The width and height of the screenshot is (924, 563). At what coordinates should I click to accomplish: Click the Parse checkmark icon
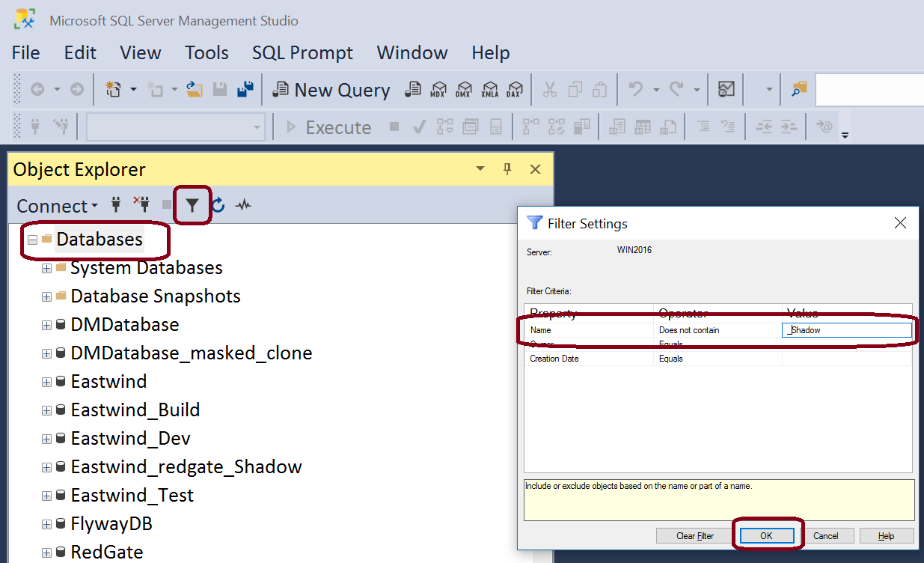pos(420,127)
